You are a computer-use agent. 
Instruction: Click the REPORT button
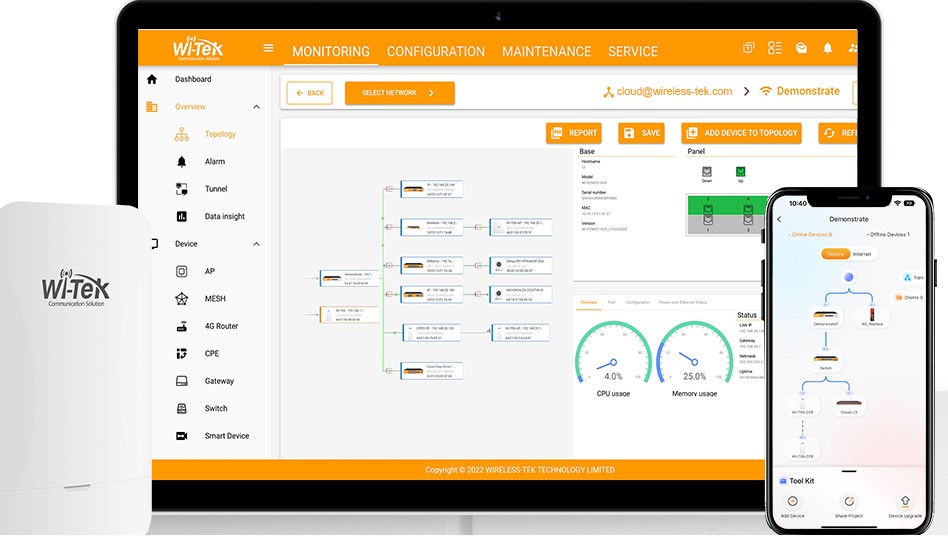[573, 133]
